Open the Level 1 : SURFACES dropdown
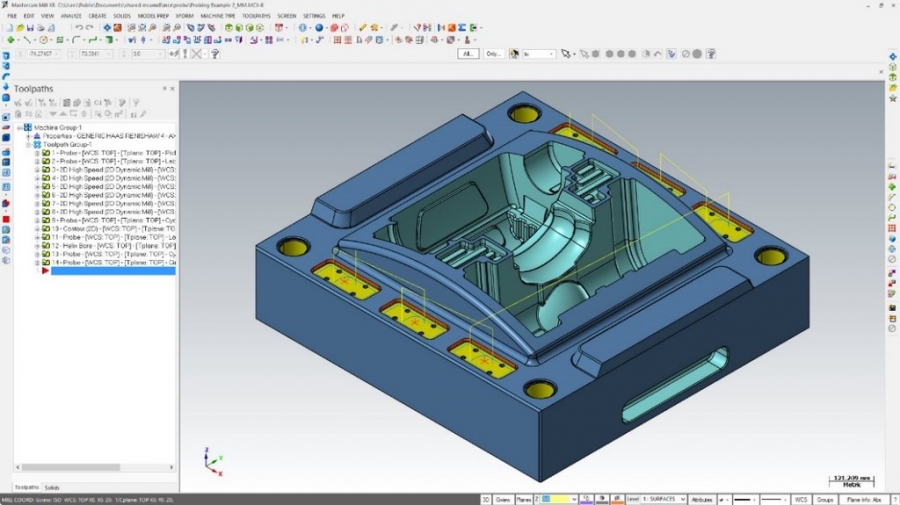The image size is (900, 505). pyautogui.click(x=682, y=498)
